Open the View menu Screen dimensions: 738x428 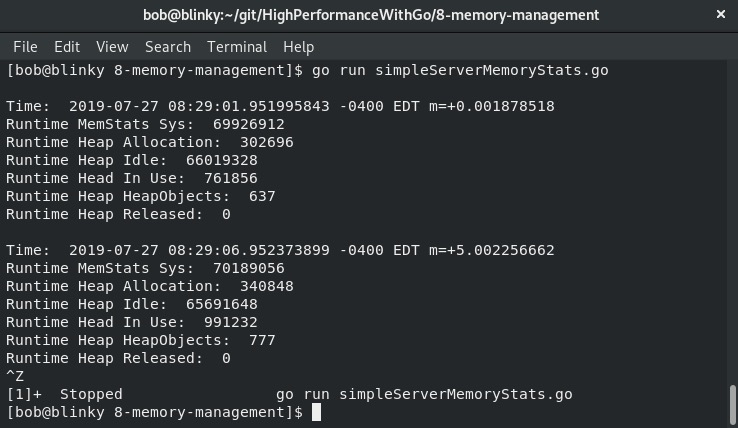click(112, 47)
